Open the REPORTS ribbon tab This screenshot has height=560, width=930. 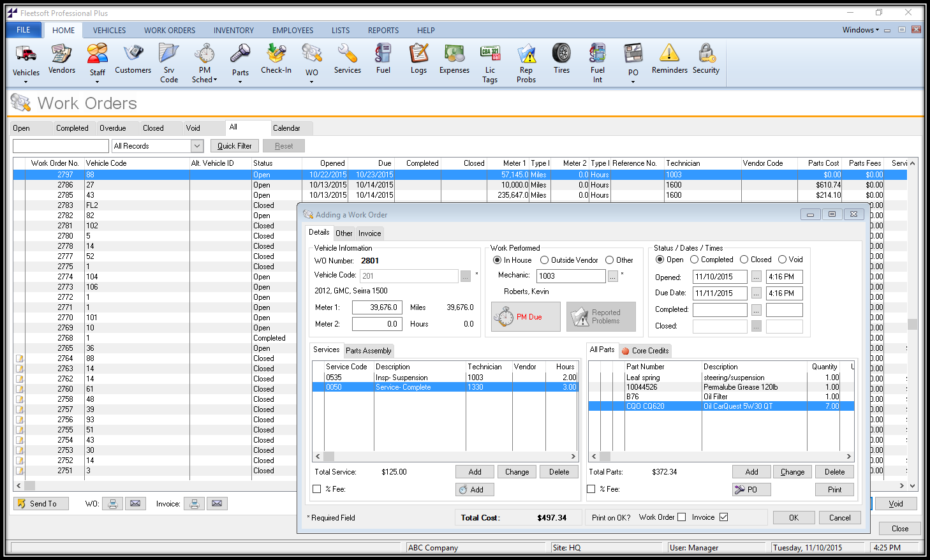(383, 30)
